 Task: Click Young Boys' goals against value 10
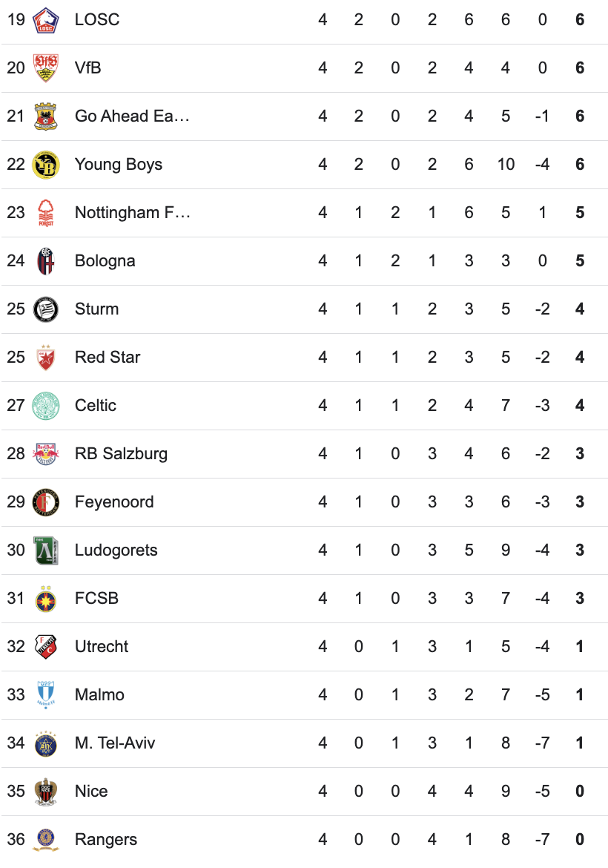pyautogui.click(x=506, y=165)
